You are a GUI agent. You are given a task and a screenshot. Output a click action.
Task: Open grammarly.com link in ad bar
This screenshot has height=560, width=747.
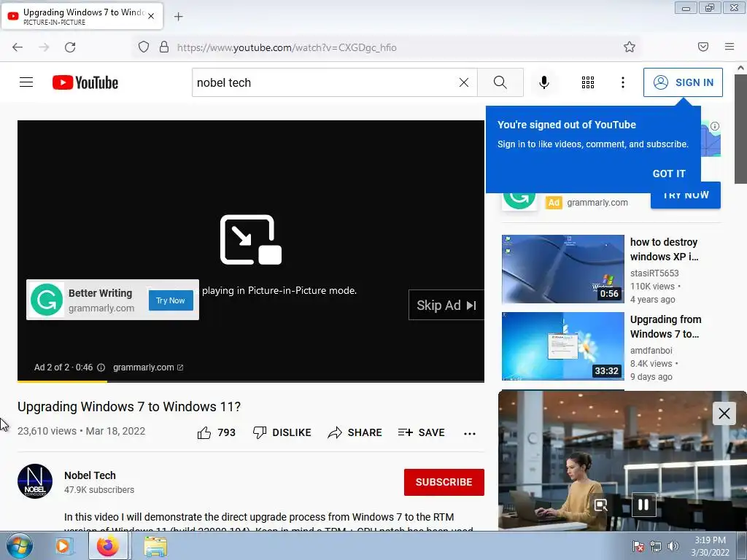(x=148, y=367)
